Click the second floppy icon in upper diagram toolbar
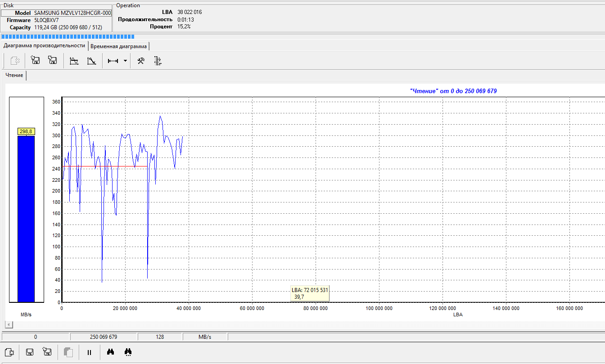Screen dimensions: 605x364 click(52, 61)
